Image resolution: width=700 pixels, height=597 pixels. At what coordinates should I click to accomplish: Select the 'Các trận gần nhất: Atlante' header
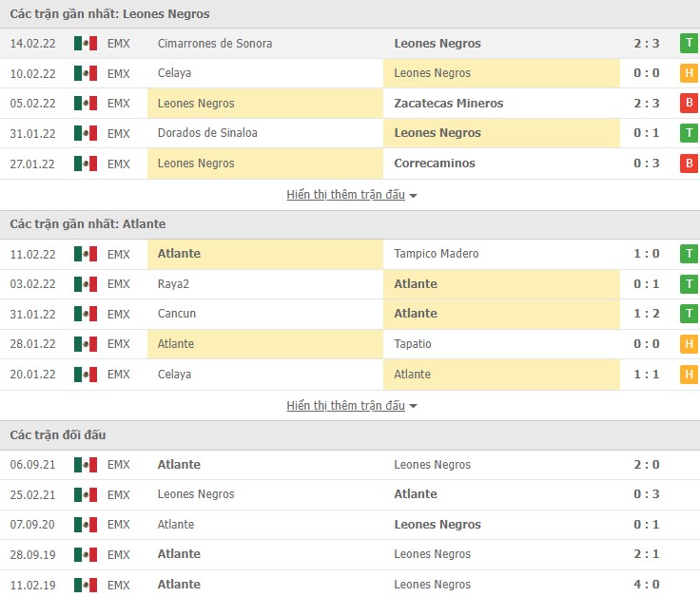pyautogui.click(x=87, y=224)
